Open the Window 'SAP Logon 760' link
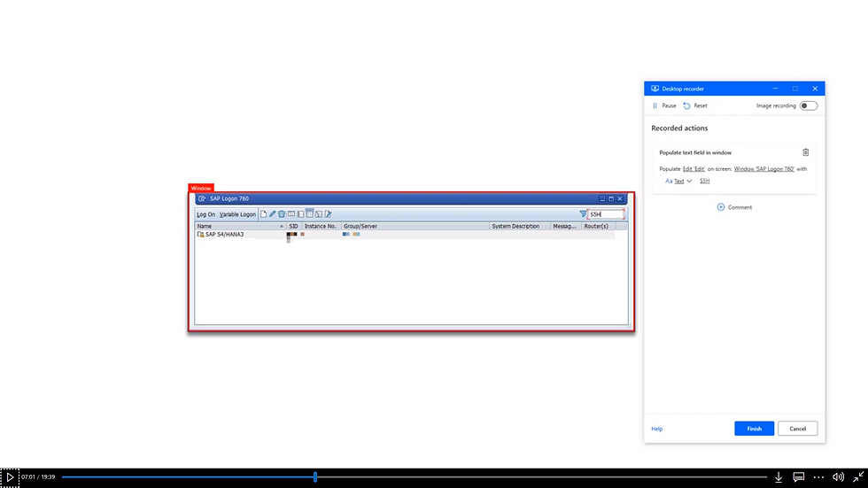The width and height of the screenshot is (868, 488). (763, 169)
